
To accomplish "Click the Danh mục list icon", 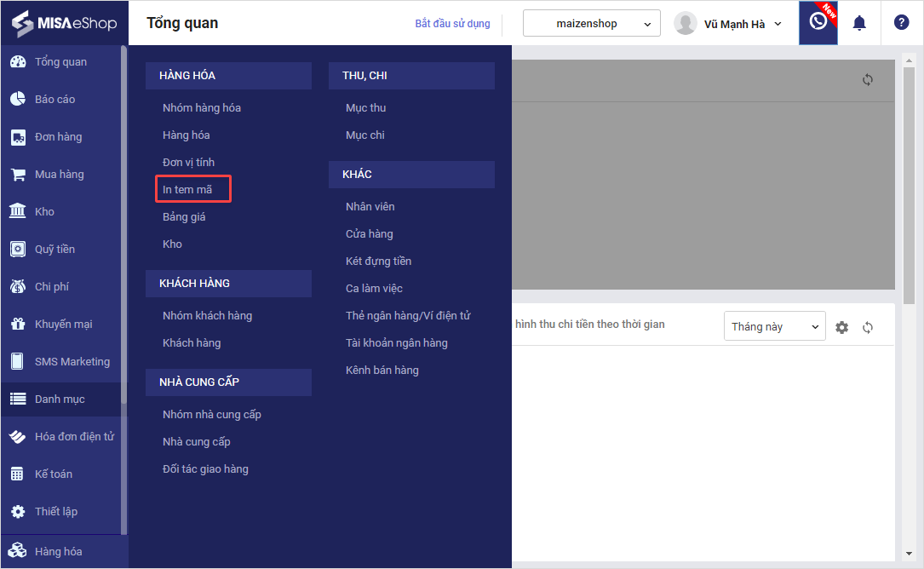I will point(18,399).
